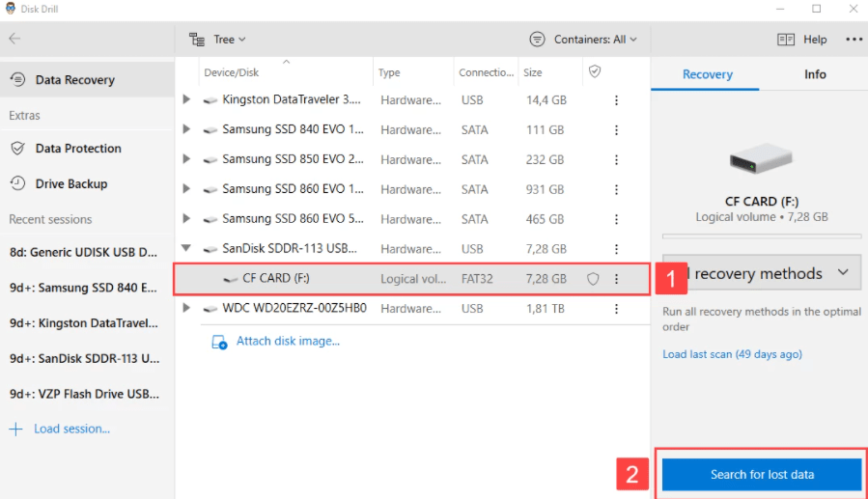Screen dimensions: 868x499
Task: Click Load last scan (49 days ago)
Action: point(732,354)
